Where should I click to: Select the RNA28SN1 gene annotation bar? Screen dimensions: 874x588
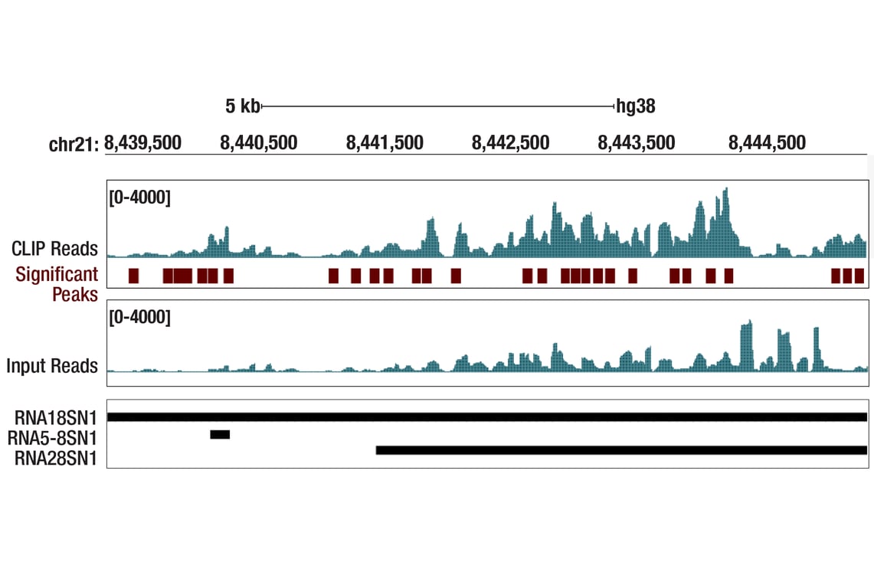[620, 450]
